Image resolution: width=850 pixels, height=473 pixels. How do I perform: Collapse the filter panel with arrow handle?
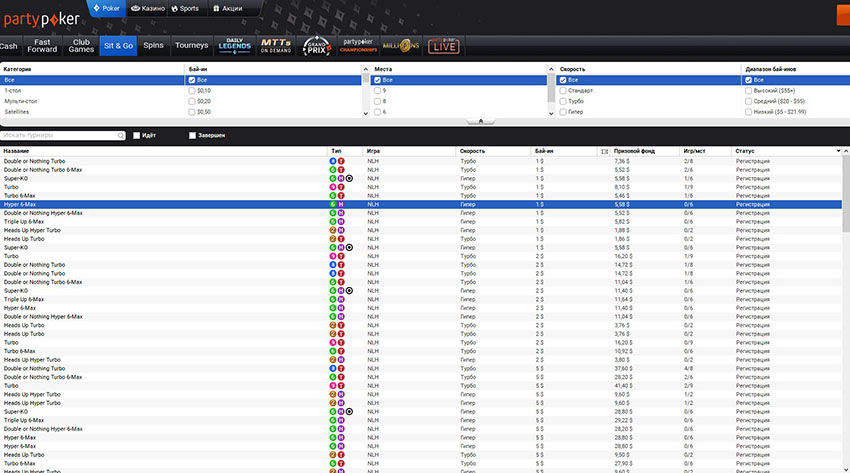[x=481, y=121]
